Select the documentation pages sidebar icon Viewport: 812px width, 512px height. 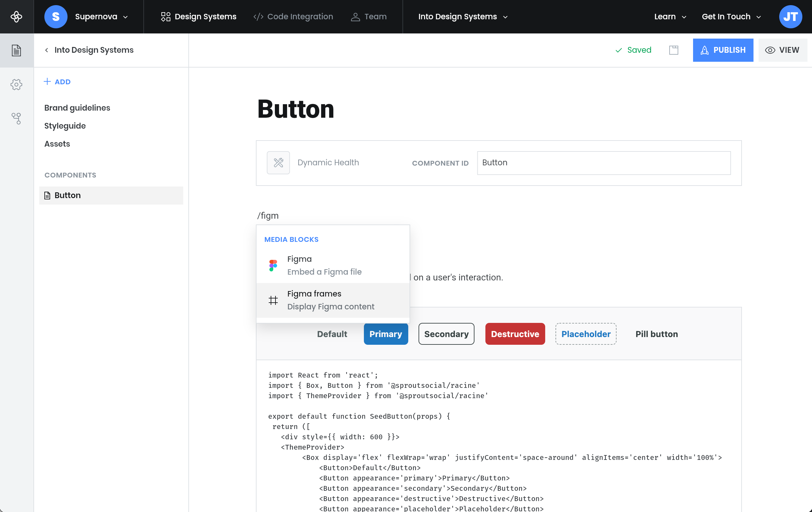pyautogui.click(x=16, y=50)
